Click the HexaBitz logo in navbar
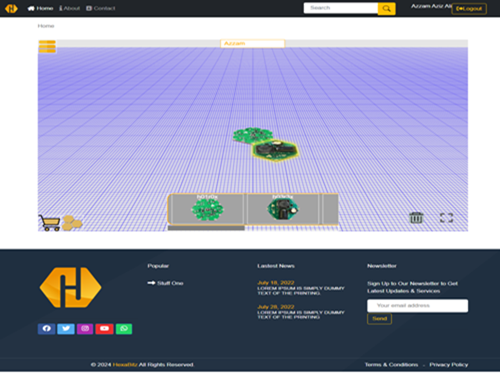Image resolution: width=500 pixels, height=376 pixels. tap(11, 8)
